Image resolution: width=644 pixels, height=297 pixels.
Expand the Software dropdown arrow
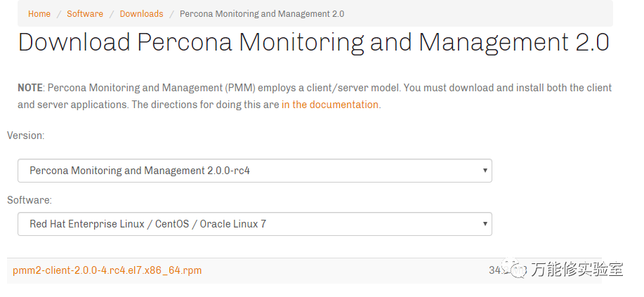click(x=485, y=224)
